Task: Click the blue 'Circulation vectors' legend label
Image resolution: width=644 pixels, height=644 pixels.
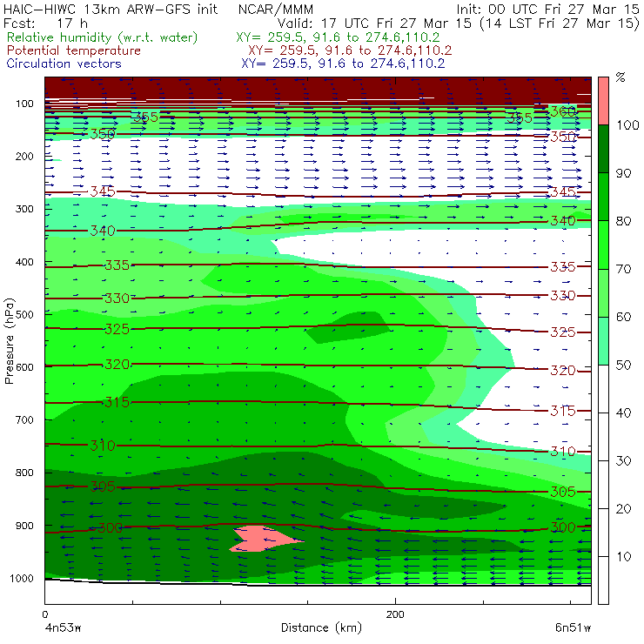Action: click(64, 64)
